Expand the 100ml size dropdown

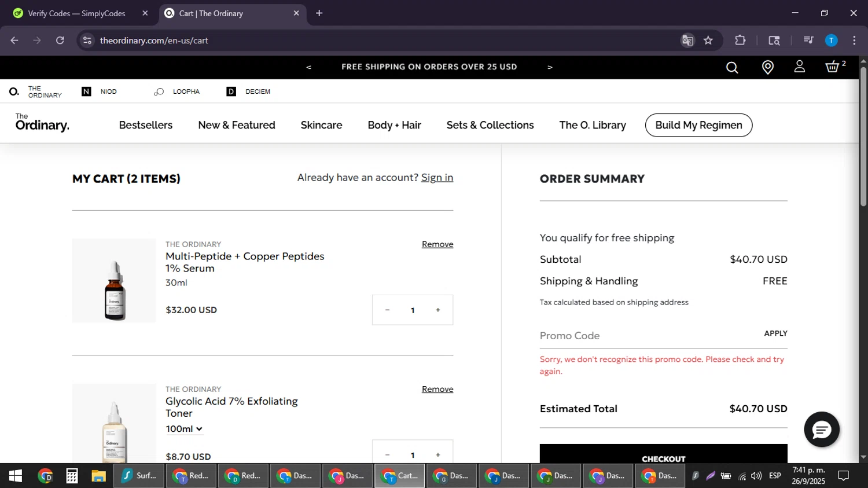184,429
